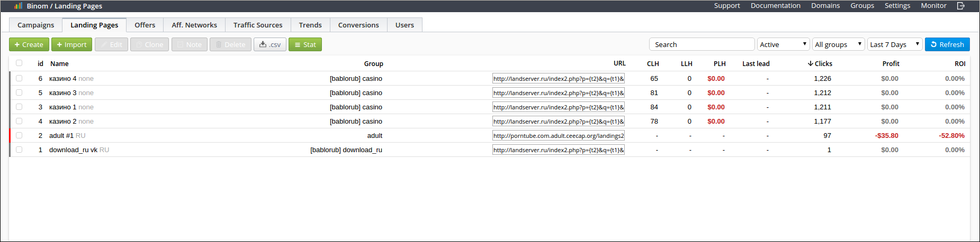Viewport: 980px width, 242px height.
Task: Open the Conversions tab
Action: (x=358, y=25)
